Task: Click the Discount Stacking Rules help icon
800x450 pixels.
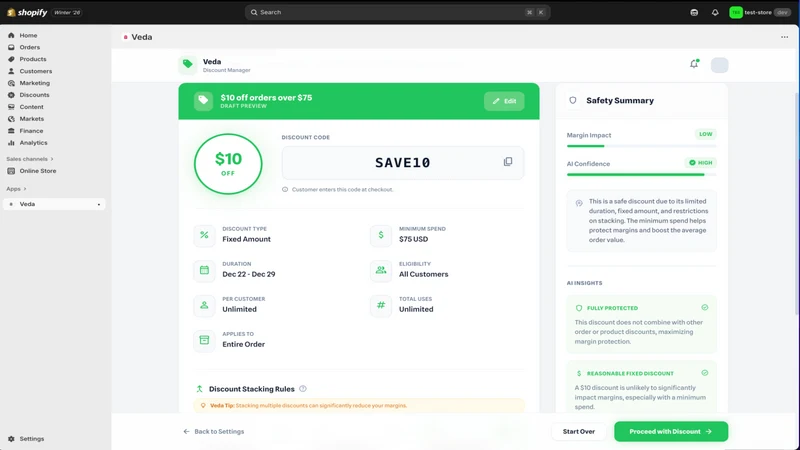Action: 303,389
